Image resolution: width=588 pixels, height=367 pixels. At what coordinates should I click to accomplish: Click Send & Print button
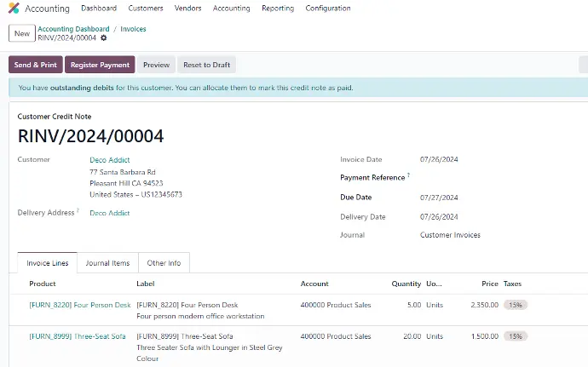coord(36,65)
